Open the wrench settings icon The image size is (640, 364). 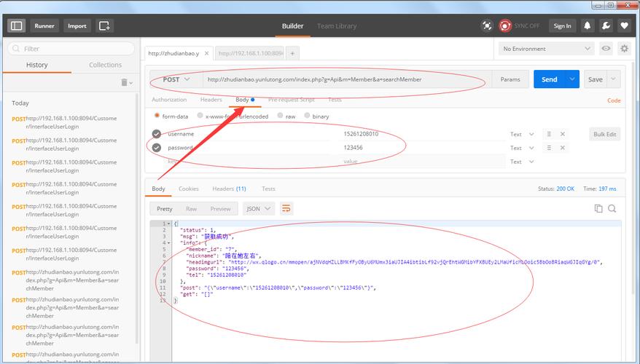[606, 25]
